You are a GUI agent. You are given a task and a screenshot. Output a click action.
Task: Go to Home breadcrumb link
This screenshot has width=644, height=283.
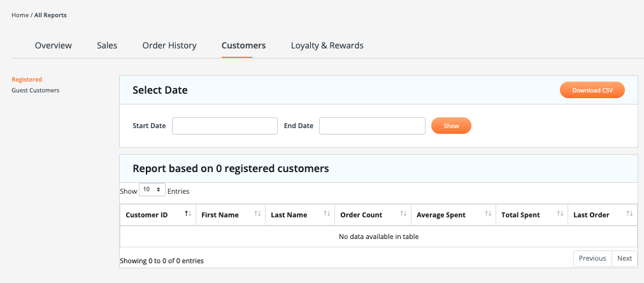pos(20,15)
